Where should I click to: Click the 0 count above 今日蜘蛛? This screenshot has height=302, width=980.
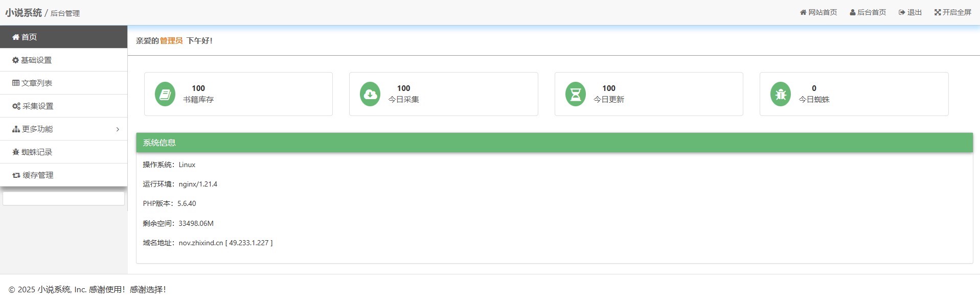(814, 88)
